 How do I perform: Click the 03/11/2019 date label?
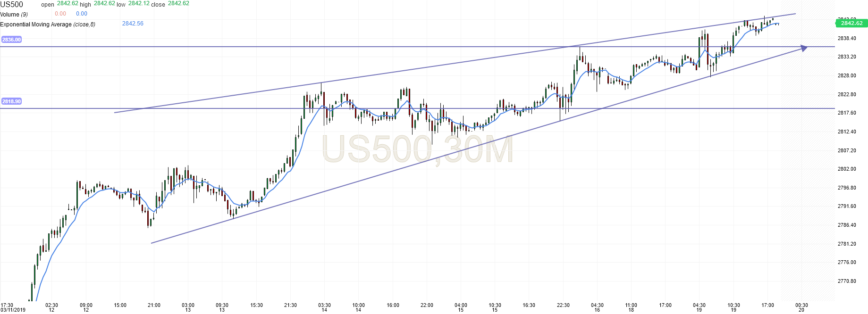[x=13, y=310]
